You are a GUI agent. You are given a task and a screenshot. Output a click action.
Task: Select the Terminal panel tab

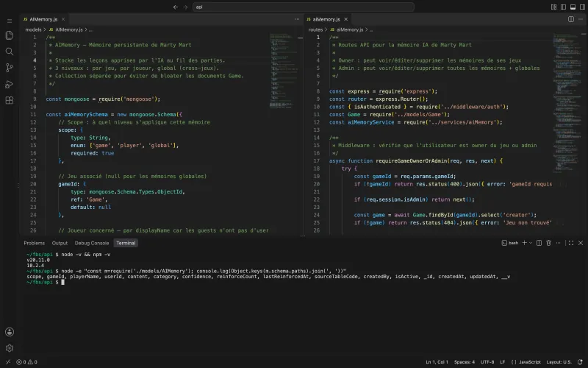126,243
